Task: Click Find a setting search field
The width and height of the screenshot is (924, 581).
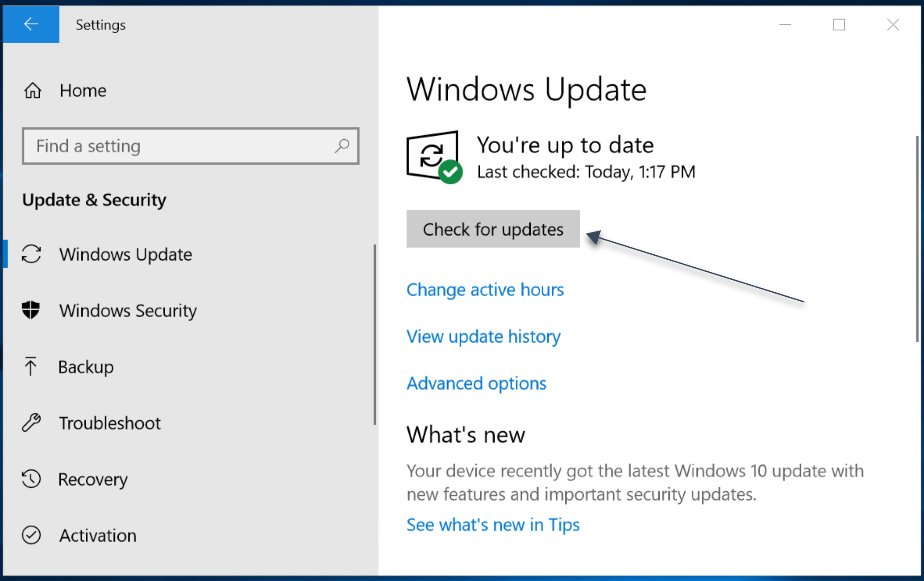Action: click(x=189, y=145)
